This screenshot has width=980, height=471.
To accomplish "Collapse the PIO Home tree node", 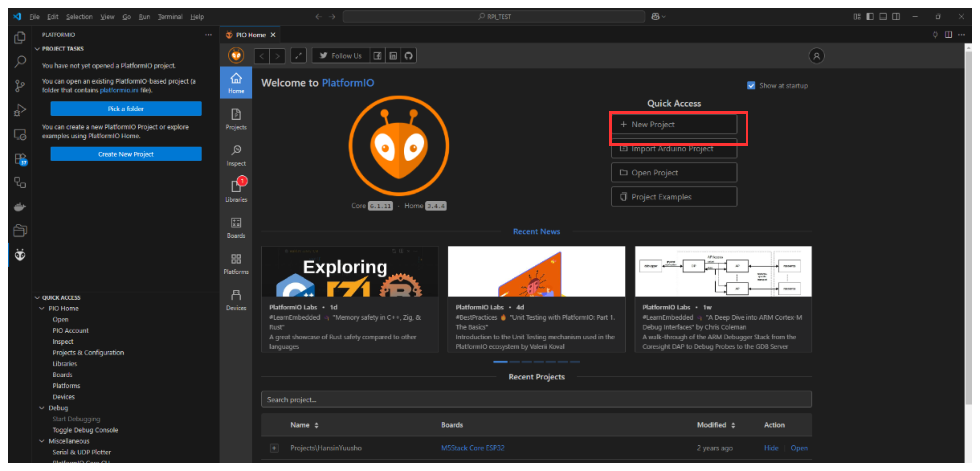I will (42, 308).
